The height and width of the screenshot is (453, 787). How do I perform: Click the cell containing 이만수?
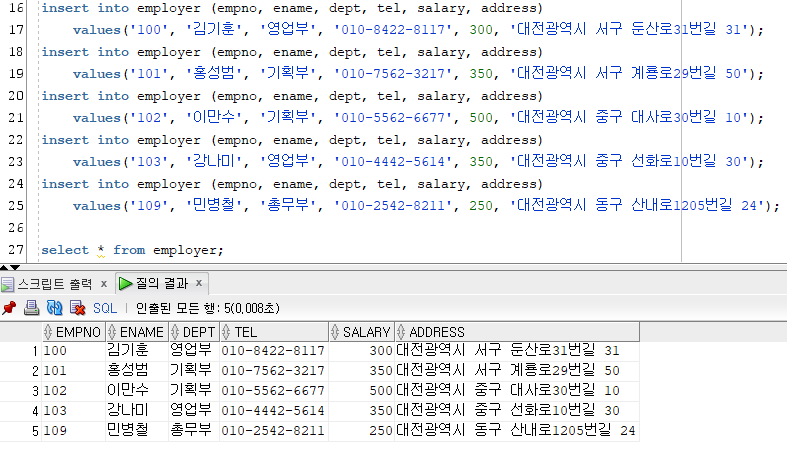(137, 391)
